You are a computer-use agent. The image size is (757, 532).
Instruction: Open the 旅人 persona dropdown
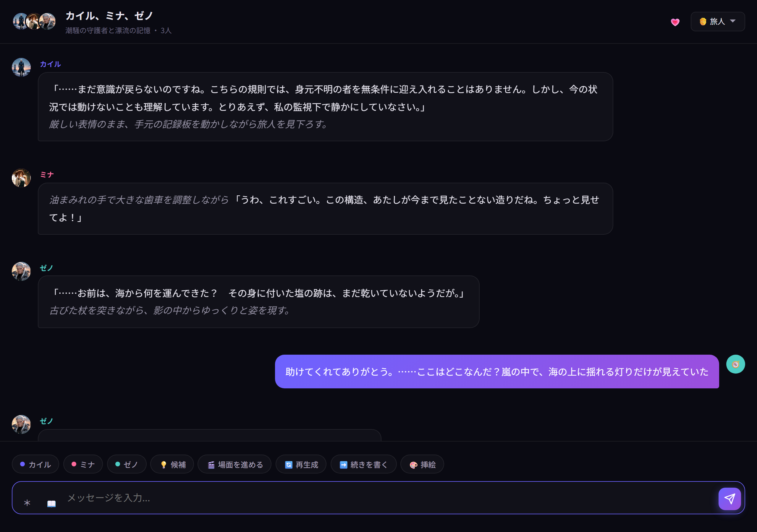[717, 21]
